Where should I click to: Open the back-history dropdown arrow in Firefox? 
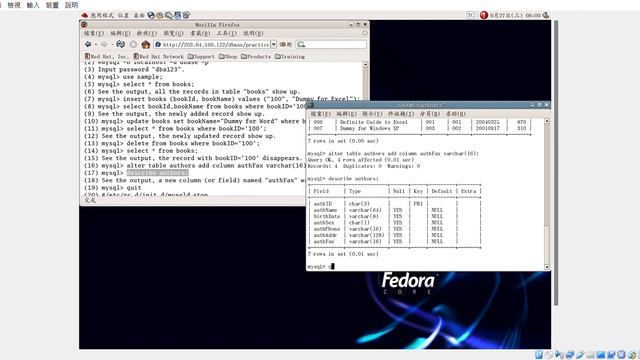click(96, 44)
